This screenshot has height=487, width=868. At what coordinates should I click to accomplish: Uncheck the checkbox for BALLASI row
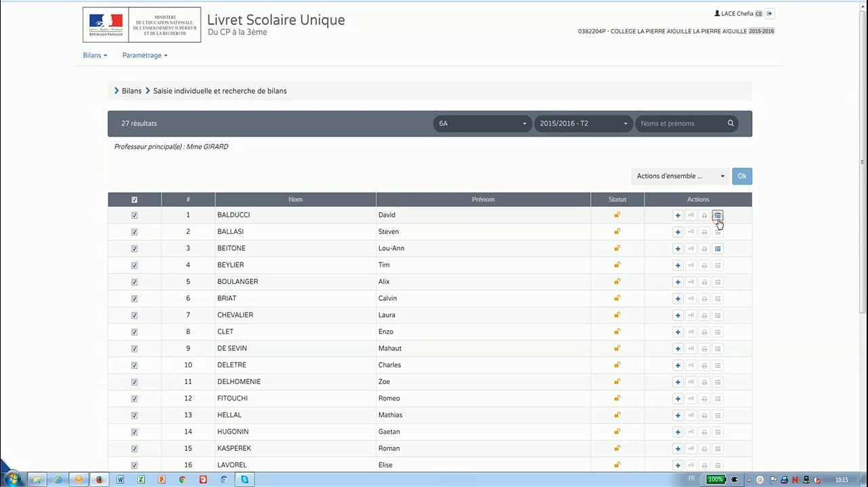[x=134, y=232]
